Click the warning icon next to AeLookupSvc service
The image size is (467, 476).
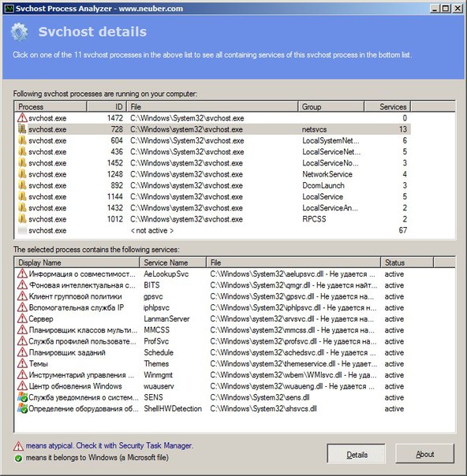tap(22, 273)
